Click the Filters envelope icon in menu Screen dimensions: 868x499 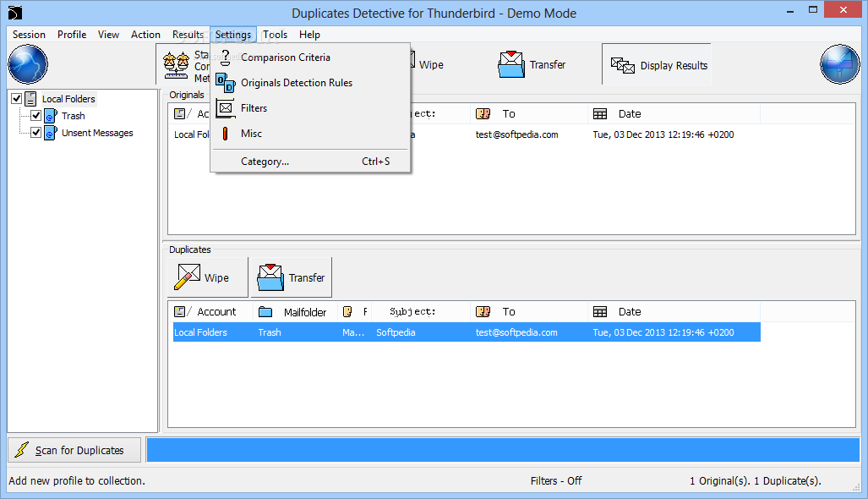(x=226, y=108)
